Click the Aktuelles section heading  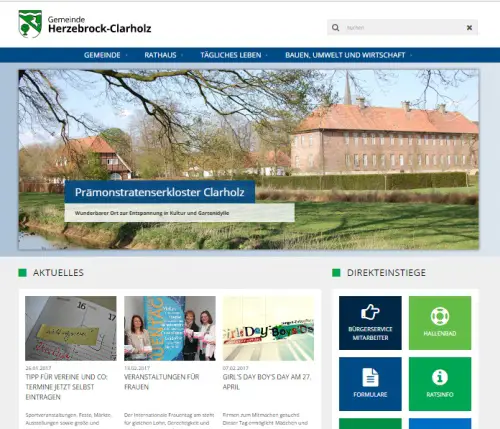coord(58,273)
